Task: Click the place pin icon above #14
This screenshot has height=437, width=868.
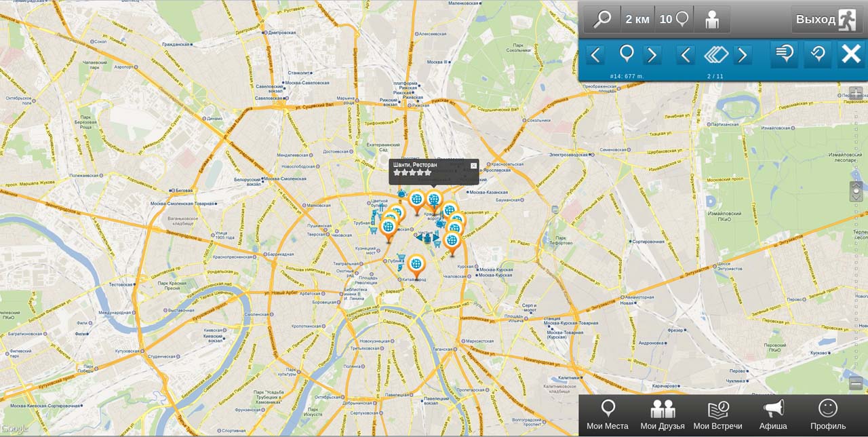Action: tap(627, 54)
